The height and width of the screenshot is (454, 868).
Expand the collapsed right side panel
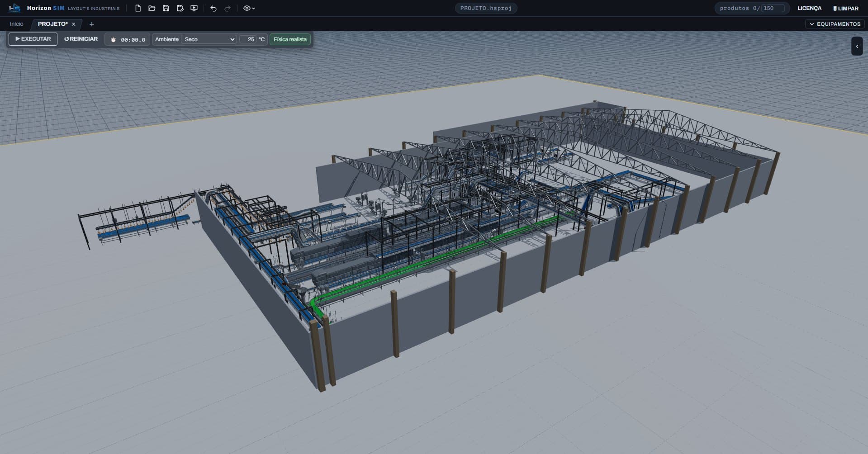tap(857, 46)
